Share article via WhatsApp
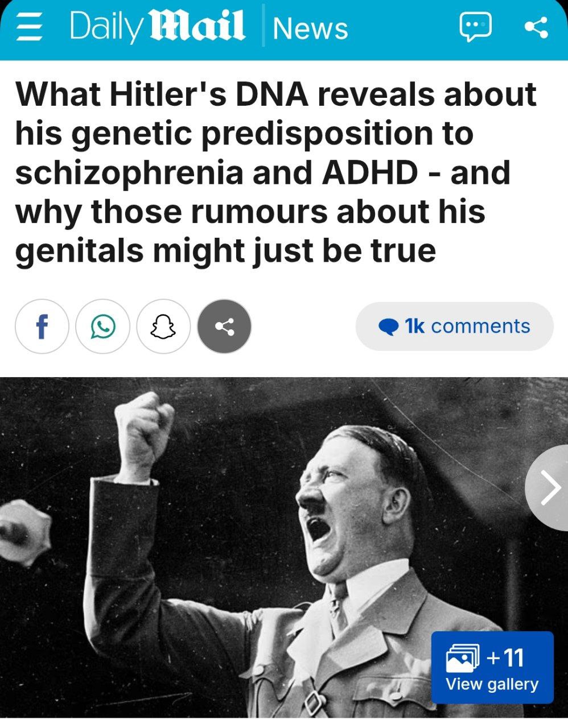 pos(102,326)
